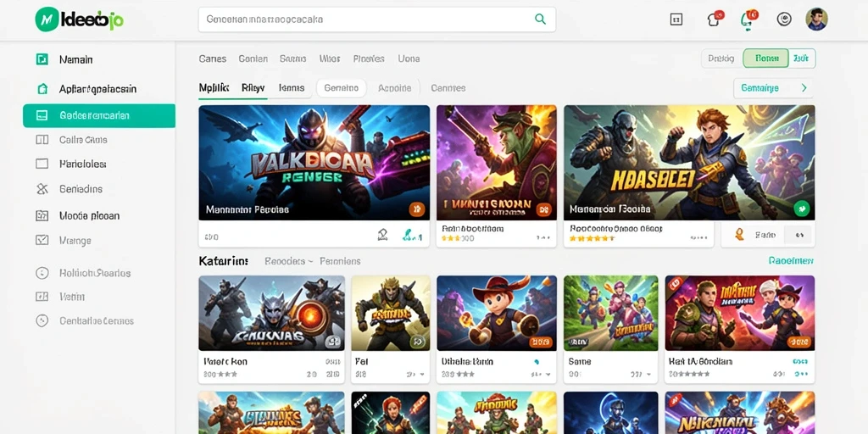Click the green round badge on the Ndasecei banner
Screen dimensions: 868x434
[802, 209]
